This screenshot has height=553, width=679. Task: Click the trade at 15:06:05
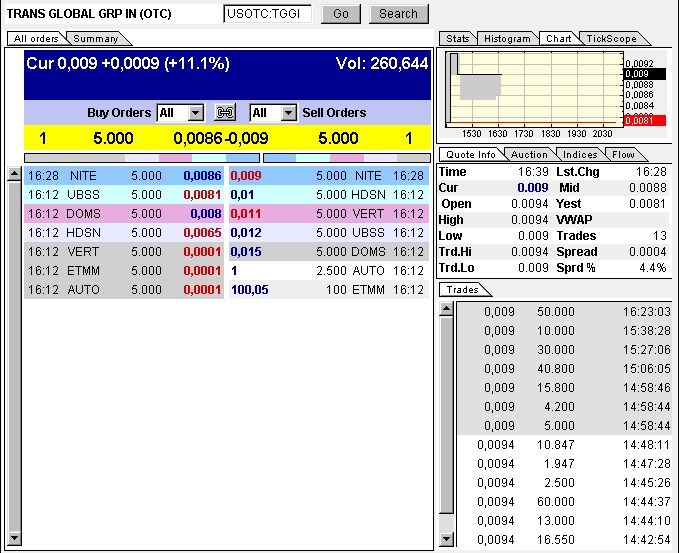point(565,369)
